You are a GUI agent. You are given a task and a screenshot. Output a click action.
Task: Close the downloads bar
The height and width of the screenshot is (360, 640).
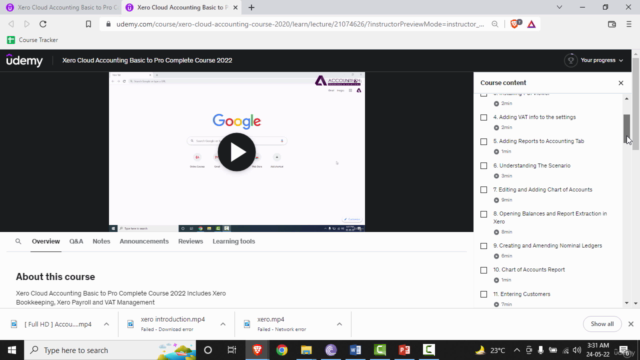[631, 324]
